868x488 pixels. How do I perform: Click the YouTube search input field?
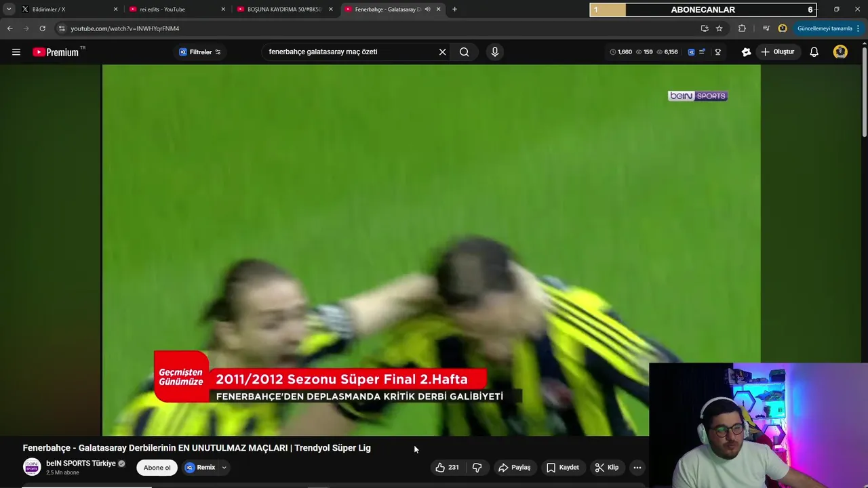pos(349,52)
